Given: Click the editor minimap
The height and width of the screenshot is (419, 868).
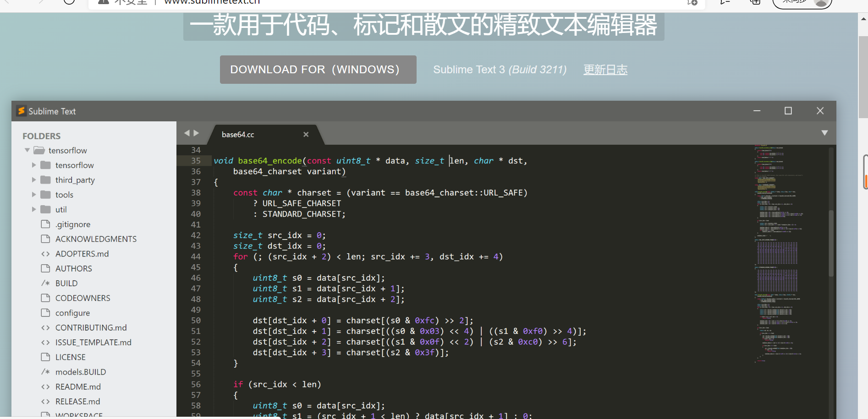Looking at the screenshot, I should tap(779, 254).
